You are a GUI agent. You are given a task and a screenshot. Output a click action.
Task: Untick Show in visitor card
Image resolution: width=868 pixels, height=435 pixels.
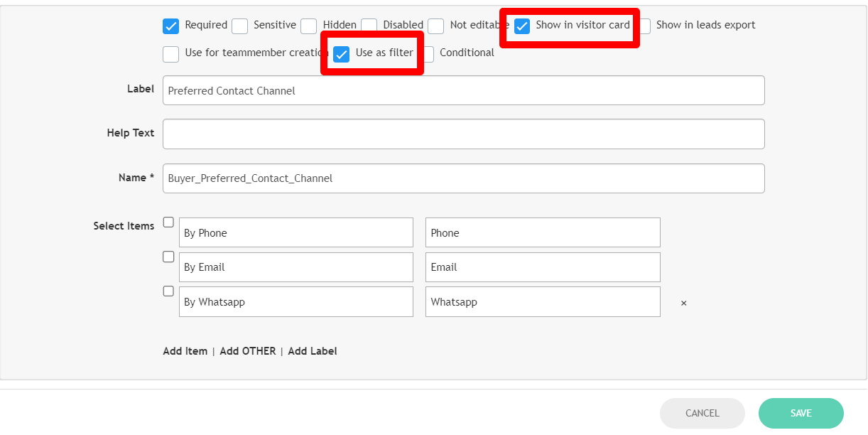[522, 26]
